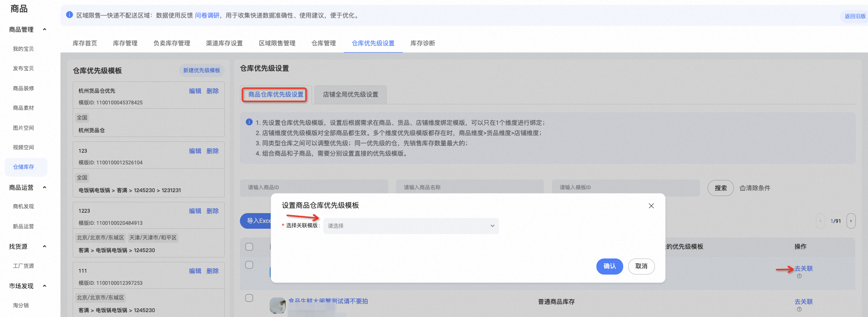
Task: Edit template named 1223
Action: pyautogui.click(x=195, y=211)
